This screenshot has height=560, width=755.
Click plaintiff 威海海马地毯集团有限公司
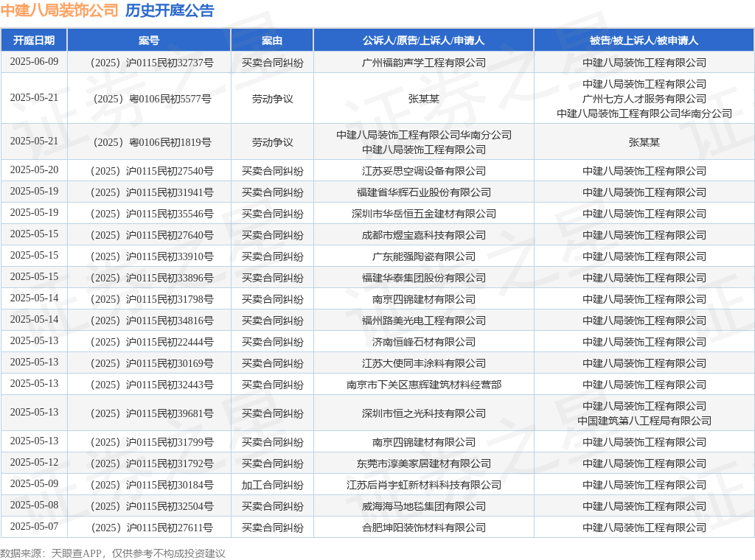(x=424, y=506)
